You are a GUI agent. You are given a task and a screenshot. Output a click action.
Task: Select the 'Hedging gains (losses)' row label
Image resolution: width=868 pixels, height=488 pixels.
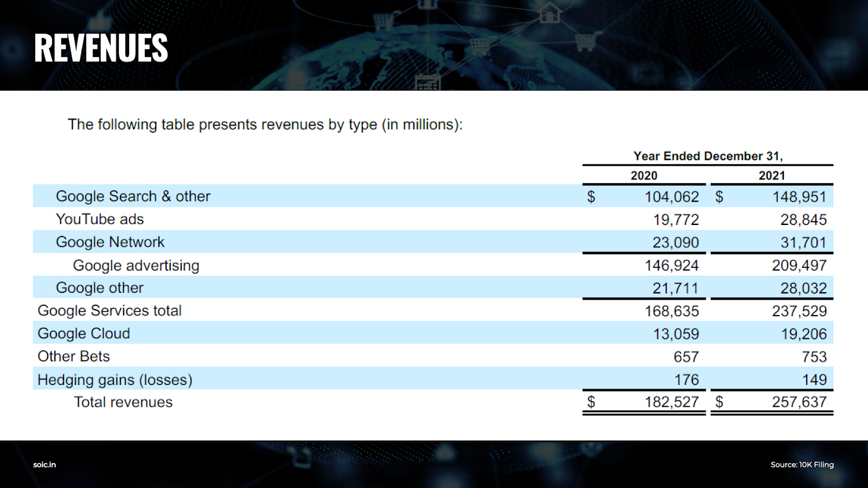pos(115,380)
